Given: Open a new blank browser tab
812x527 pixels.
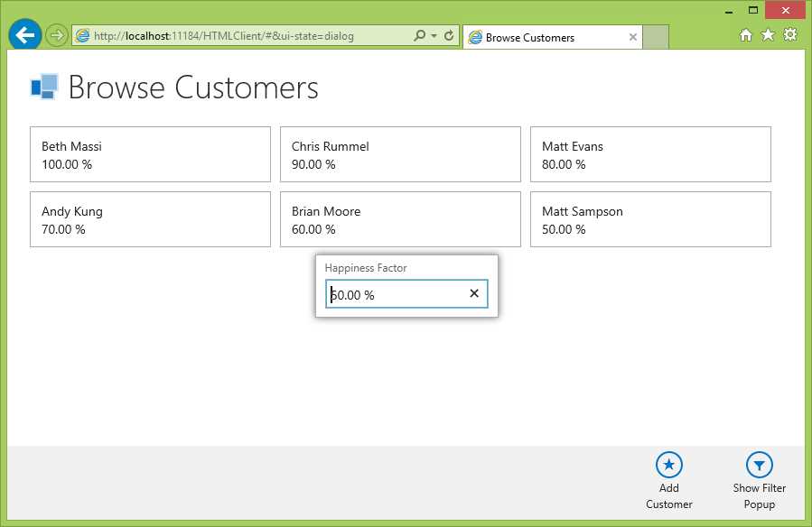Looking at the screenshot, I should pyautogui.click(x=656, y=37).
